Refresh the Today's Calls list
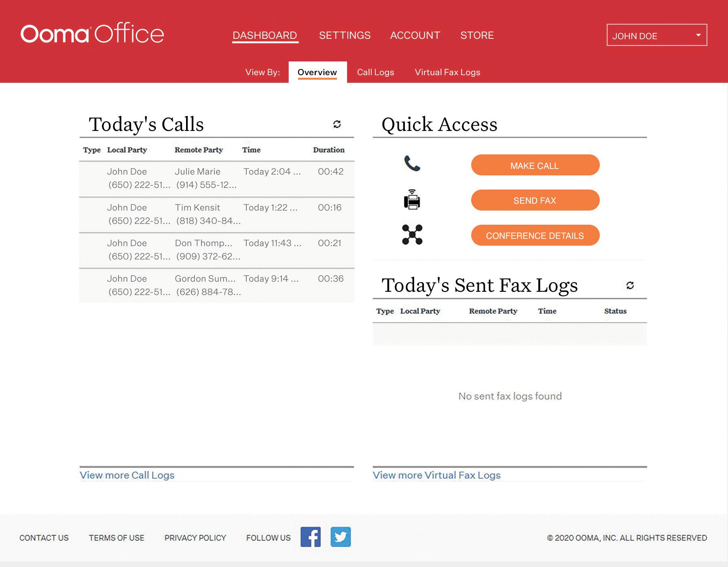Viewport: 728px width, 567px height. click(x=337, y=124)
